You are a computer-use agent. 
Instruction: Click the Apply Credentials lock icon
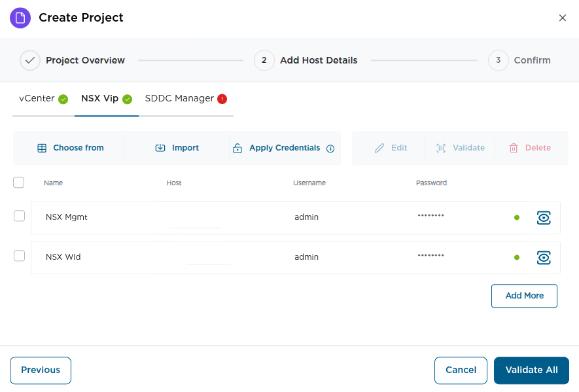pos(236,147)
